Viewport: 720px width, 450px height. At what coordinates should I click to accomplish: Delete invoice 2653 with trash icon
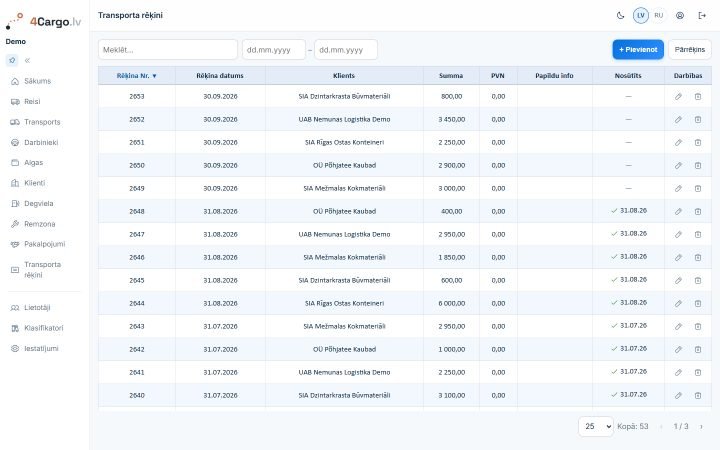(698, 96)
